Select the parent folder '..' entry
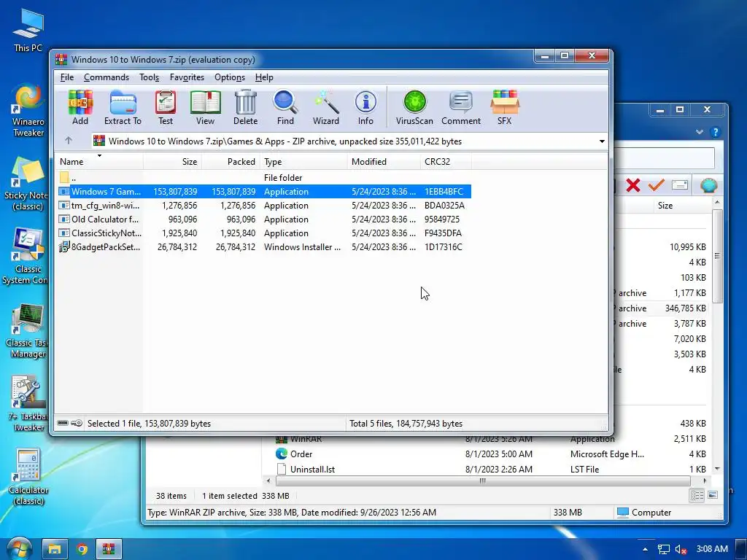The image size is (747, 560). coord(264,178)
